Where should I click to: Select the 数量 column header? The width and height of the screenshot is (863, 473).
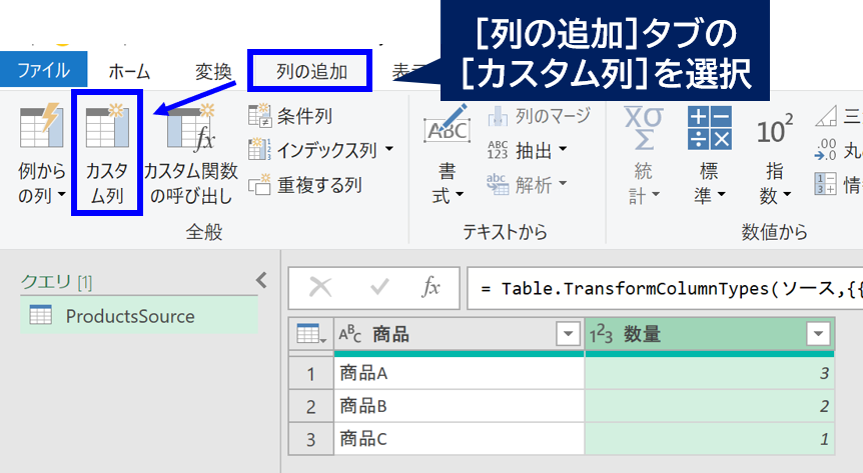pos(710,334)
